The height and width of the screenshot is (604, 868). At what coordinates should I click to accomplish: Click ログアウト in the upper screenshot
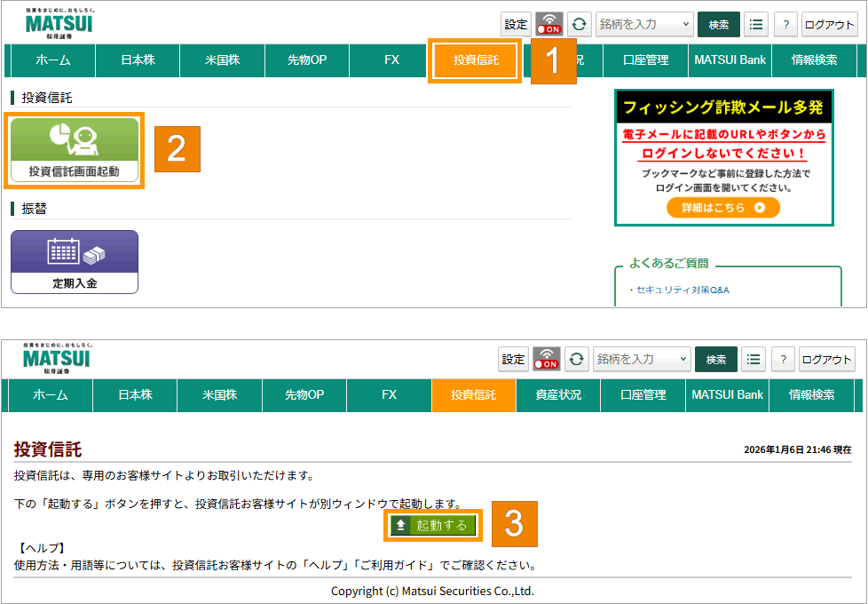(x=829, y=25)
